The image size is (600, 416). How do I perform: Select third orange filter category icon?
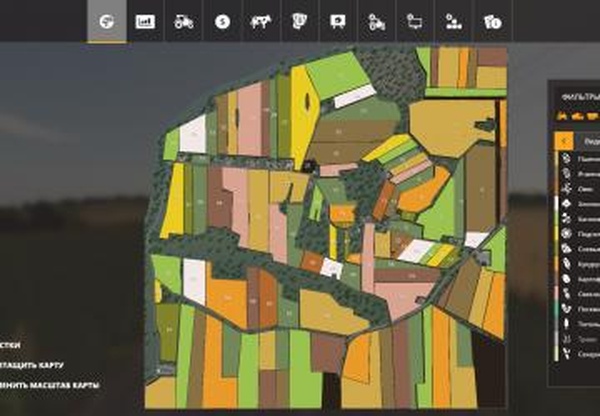click(x=592, y=116)
